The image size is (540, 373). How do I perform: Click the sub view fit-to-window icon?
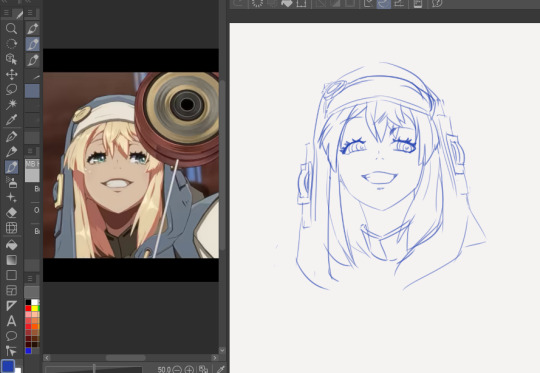coord(204,369)
